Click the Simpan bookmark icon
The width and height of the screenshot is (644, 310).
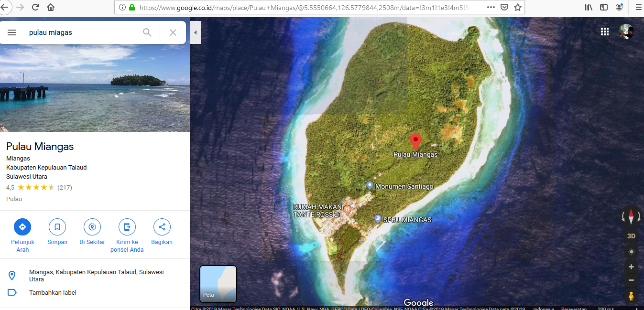coord(57,227)
